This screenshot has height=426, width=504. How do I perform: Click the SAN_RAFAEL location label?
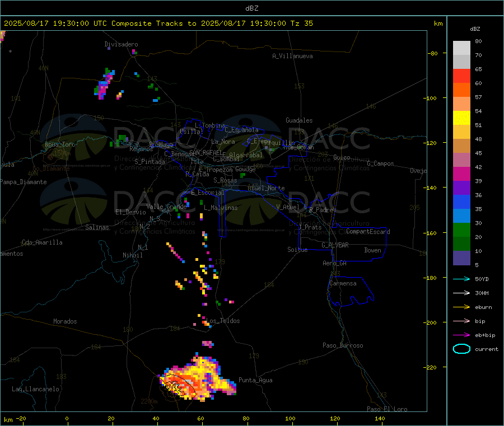click(x=206, y=152)
